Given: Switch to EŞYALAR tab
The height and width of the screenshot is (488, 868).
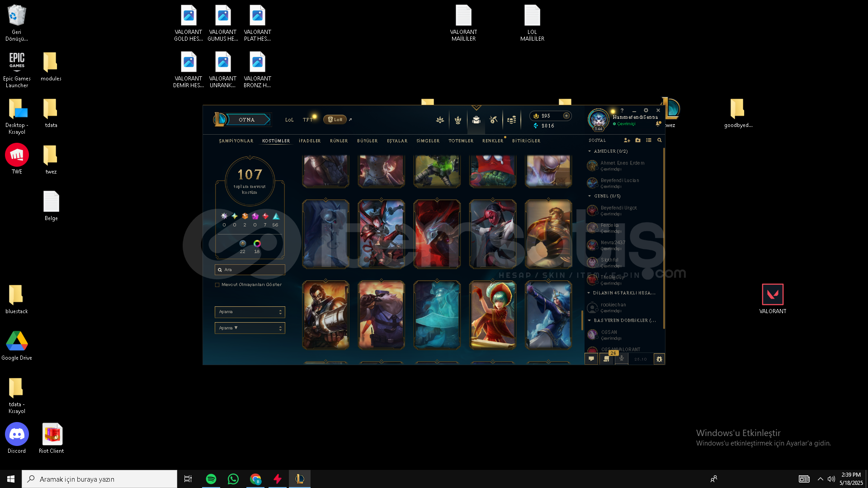Looking at the screenshot, I should click(397, 141).
